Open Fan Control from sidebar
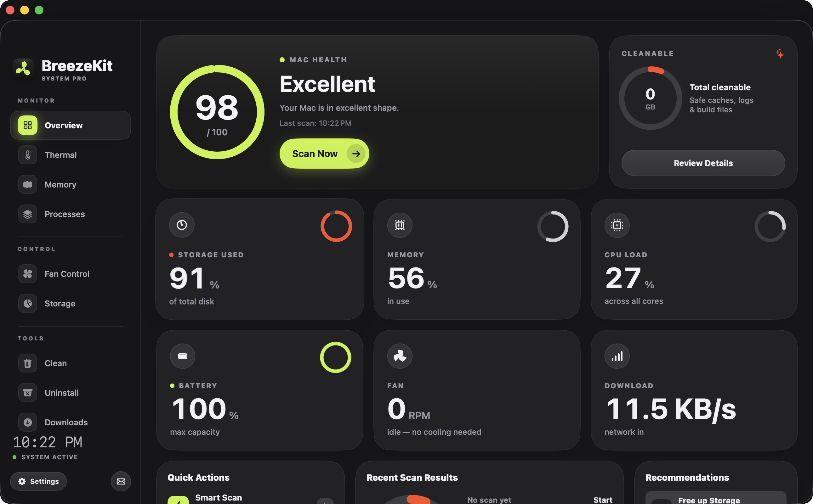 point(71,274)
